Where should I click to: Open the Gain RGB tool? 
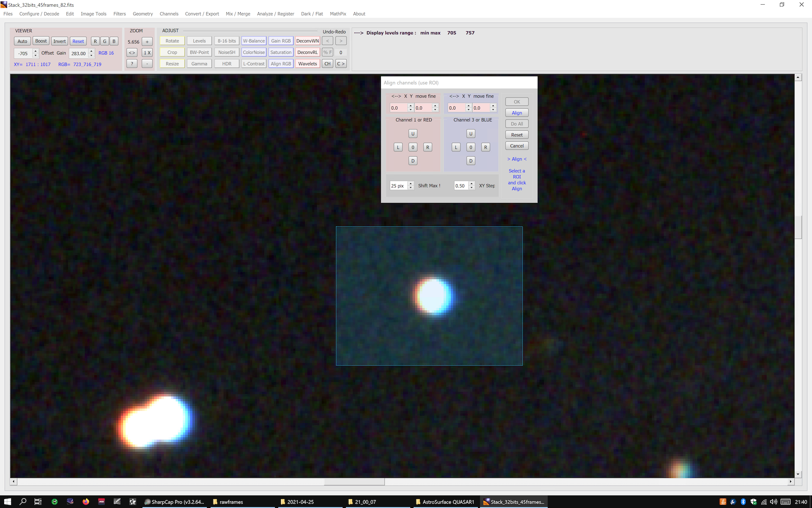(281, 41)
